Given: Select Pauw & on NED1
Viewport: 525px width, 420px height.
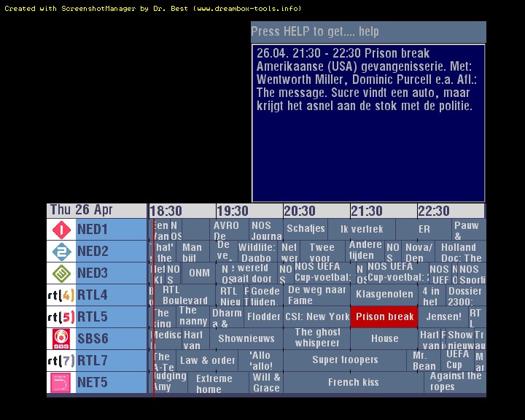Looking at the screenshot, I should [x=469, y=230].
